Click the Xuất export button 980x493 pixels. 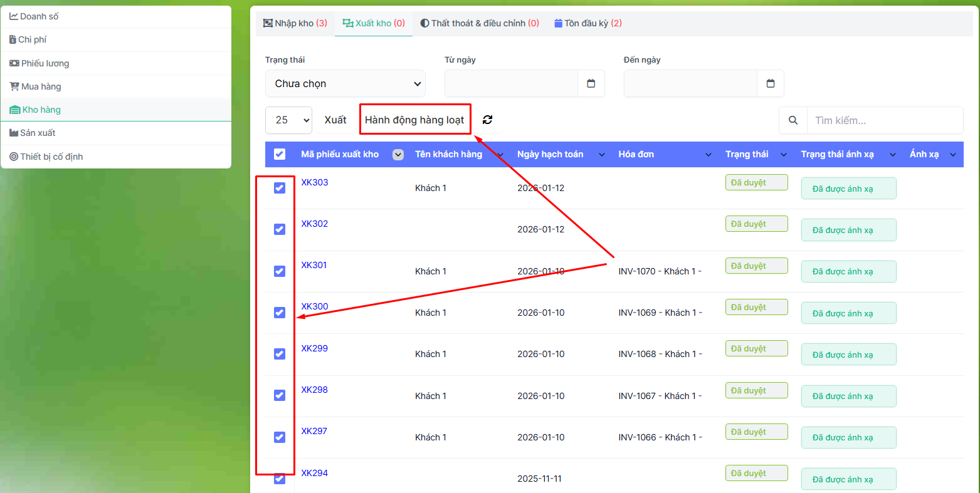pos(335,120)
